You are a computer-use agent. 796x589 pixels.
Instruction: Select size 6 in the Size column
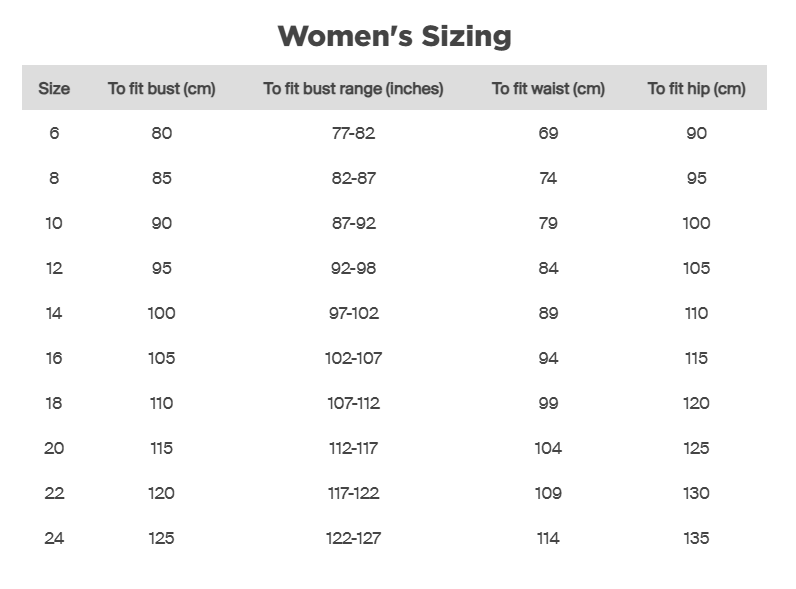coord(54,133)
